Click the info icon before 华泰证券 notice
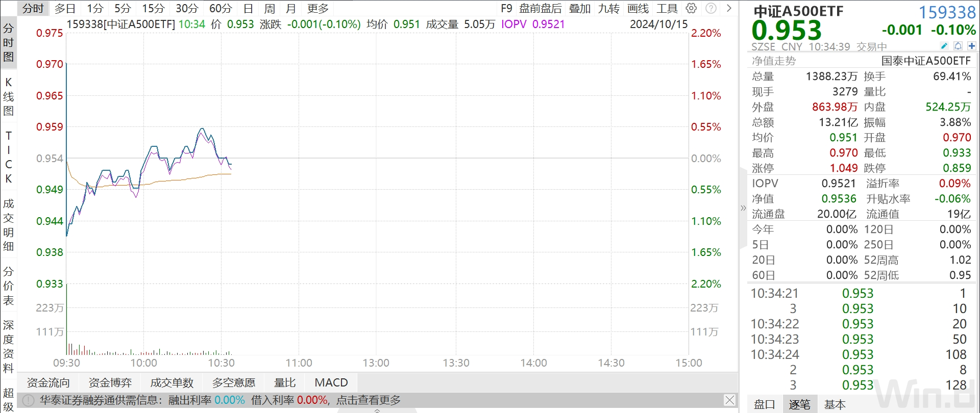Image resolution: width=980 pixels, height=413 pixels. [x=29, y=400]
